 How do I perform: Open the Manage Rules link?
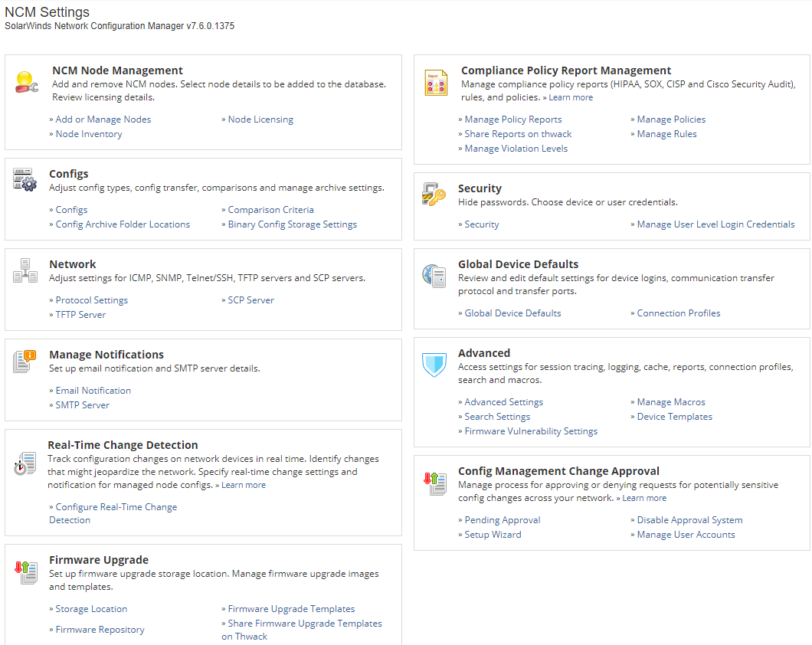[667, 134]
